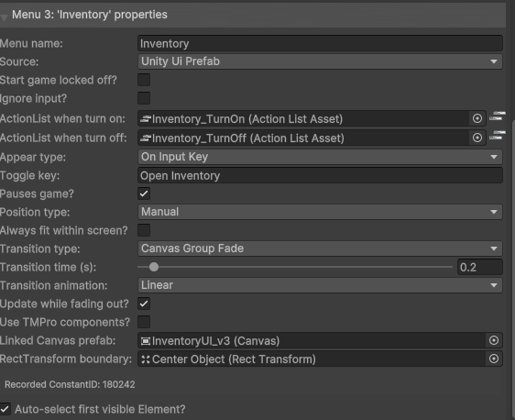Screen dimensions: 515x420
Task: Click the Toggle key input field
Action: pos(320,175)
